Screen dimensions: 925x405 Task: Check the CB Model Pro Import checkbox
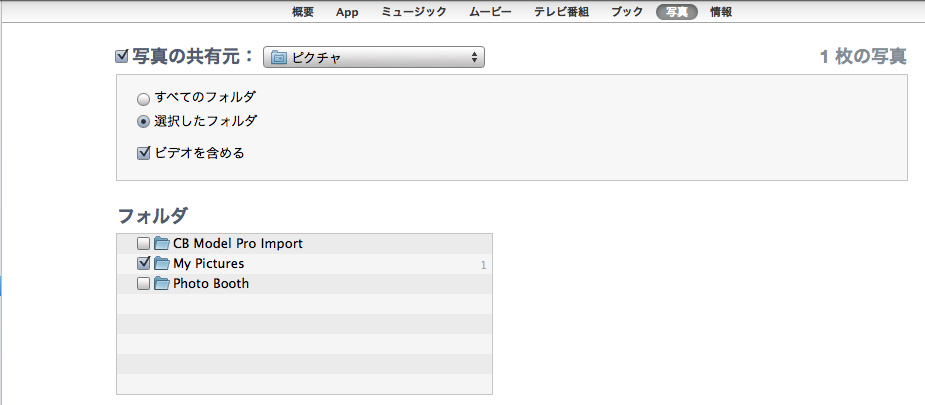click(x=143, y=243)
